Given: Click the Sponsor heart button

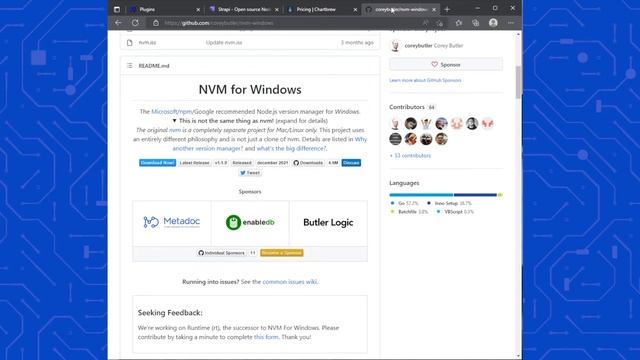Looking at the screenshot, I should point(446,64).
